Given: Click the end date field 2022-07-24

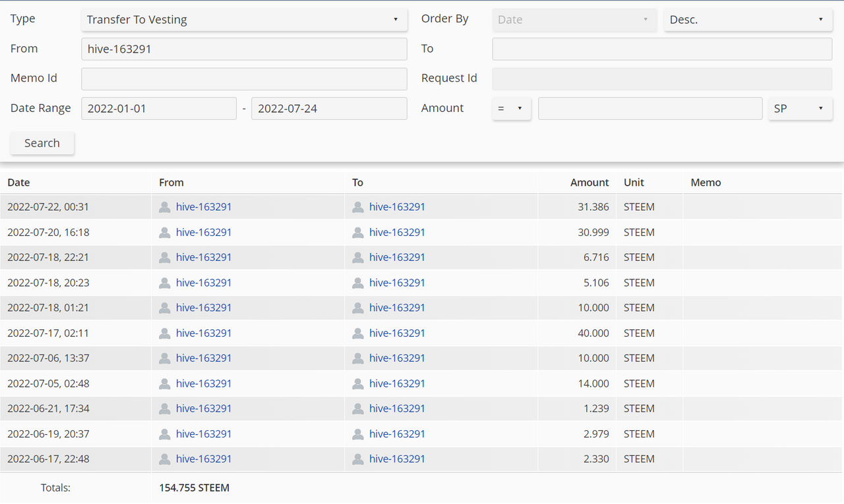Looking at the screenshot, I should point(329,108).
